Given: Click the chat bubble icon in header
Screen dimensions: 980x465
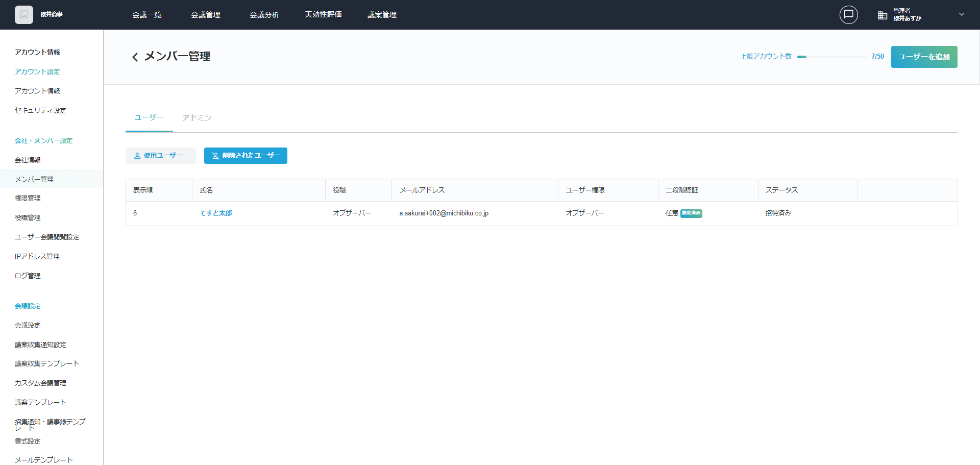Looking at the screenshot, I should [848, 15].
